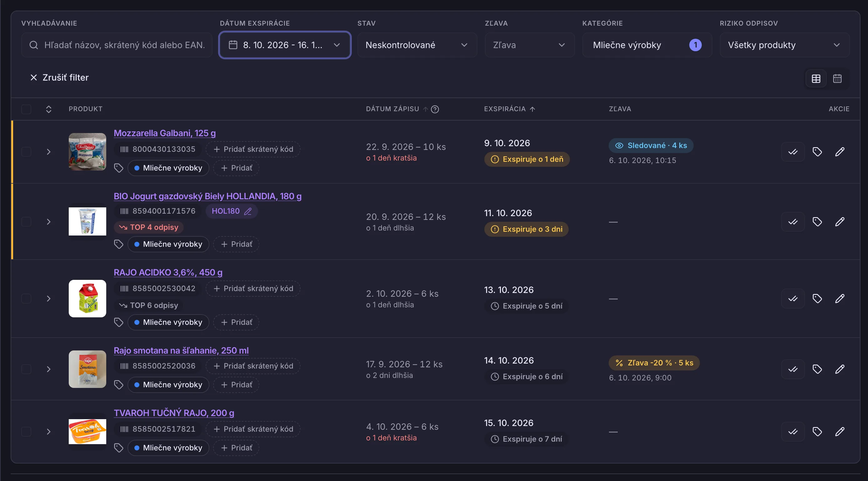Open the Mliečne výrobky category filter

point(647,45)
